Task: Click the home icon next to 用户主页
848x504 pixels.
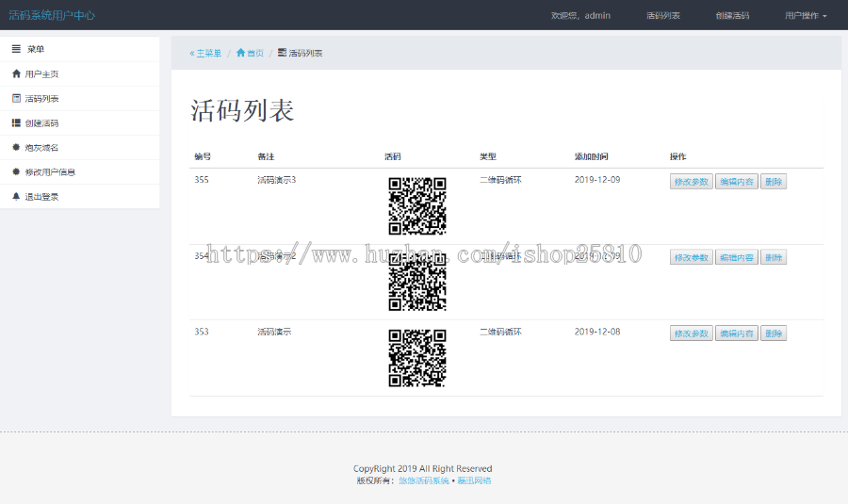Action: coord(16,73)
